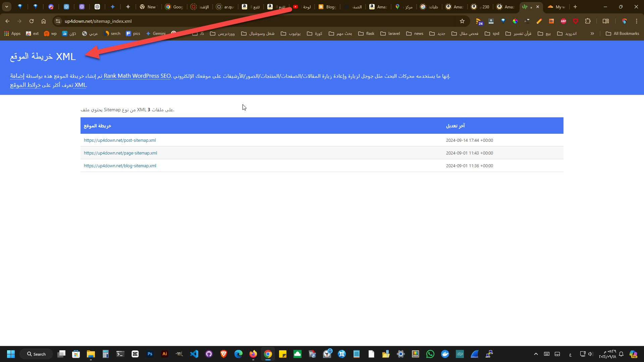Open the post-sitemap.xml link
Screen dimensions: 644x362
(x=120, y=140)
